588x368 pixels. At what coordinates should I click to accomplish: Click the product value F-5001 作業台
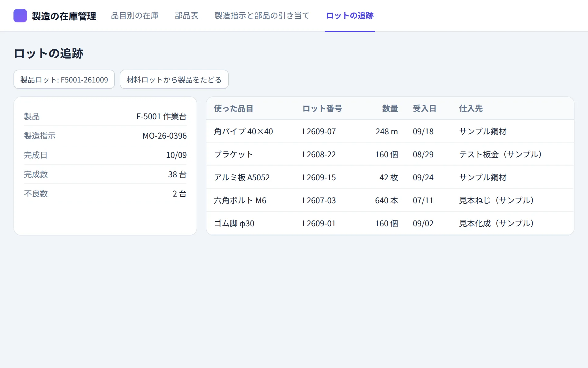pyautogui.click(x=161, y=116)
